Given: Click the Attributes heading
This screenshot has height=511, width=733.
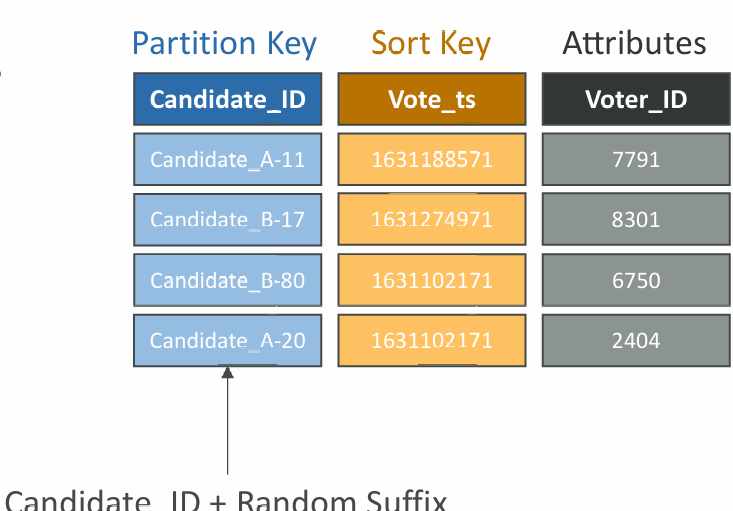Looking at the screenshot, I should point(634,43).
